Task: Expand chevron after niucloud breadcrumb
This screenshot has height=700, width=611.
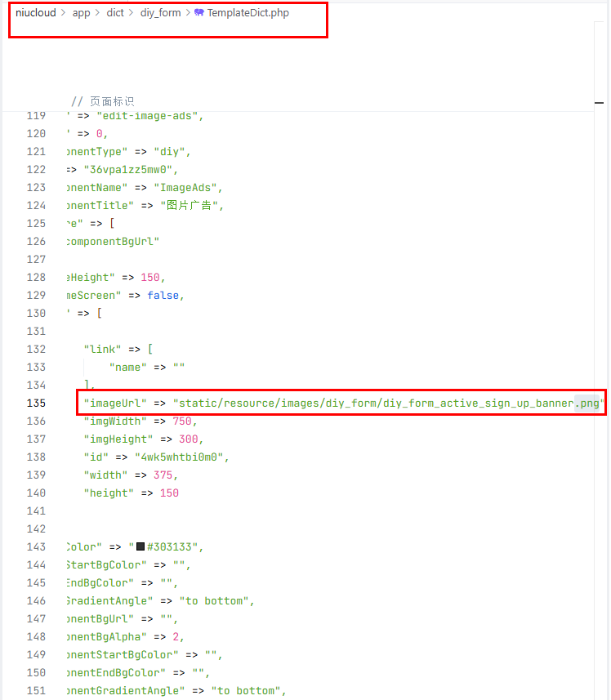Action: point(64,13)
